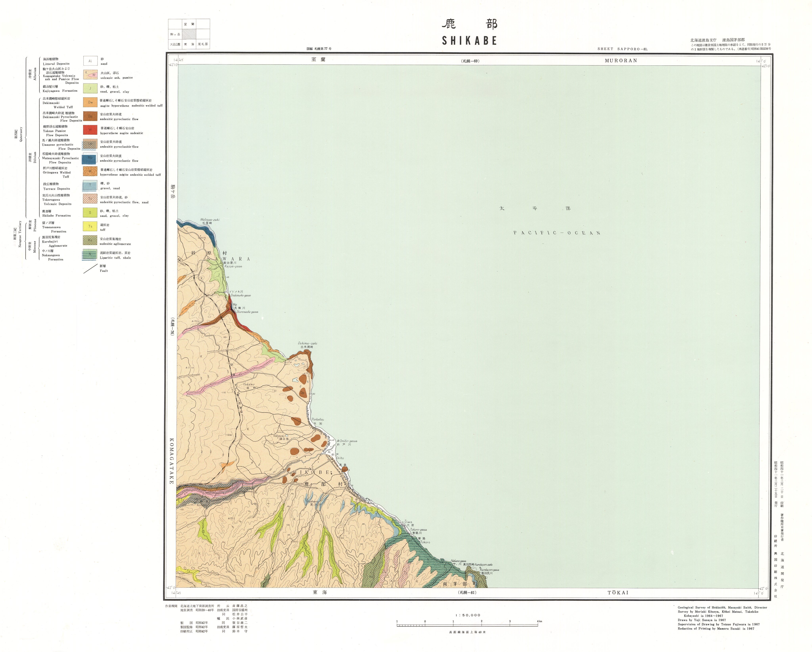Click the red Yf Yakeno pumice swatch
Screen dimensions: 812x652
90,130
